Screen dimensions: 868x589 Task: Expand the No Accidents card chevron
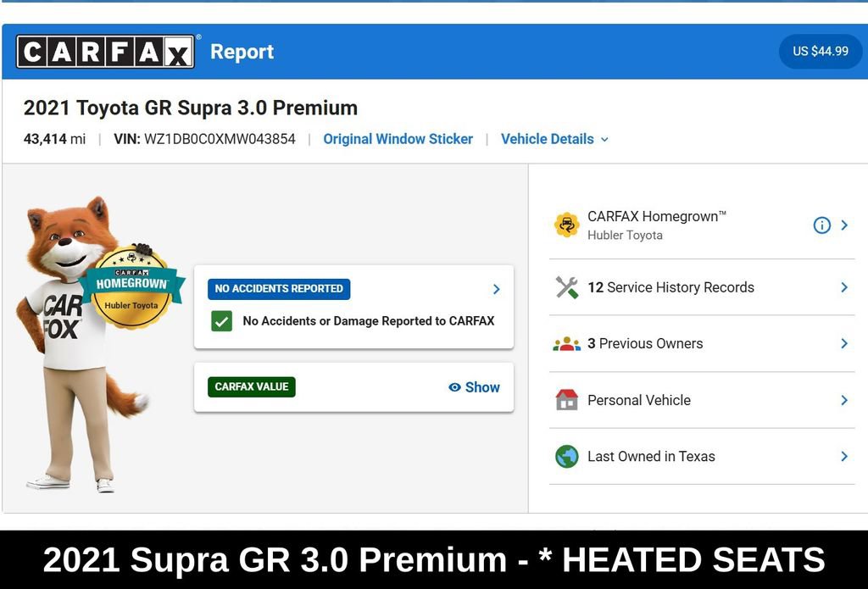497,289
